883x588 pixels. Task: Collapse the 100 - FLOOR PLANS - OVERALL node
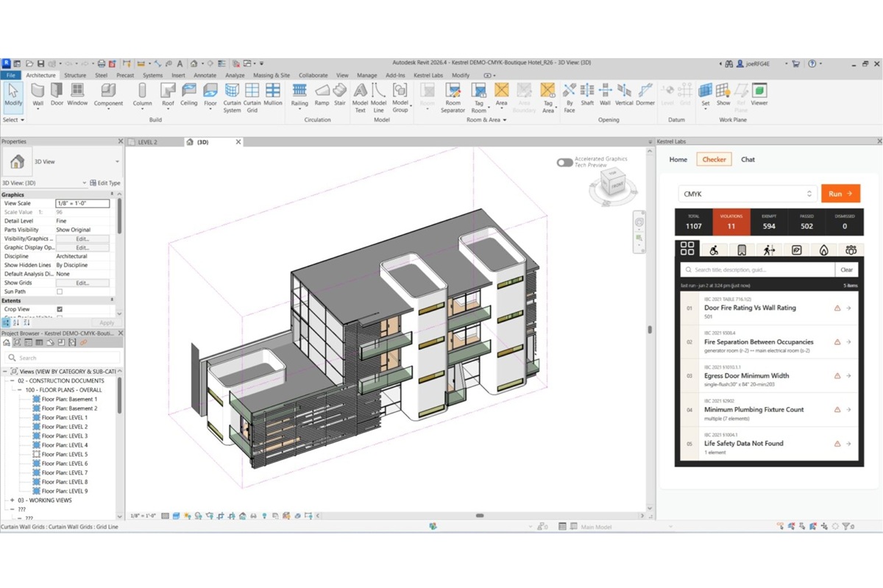coord(21,390)
